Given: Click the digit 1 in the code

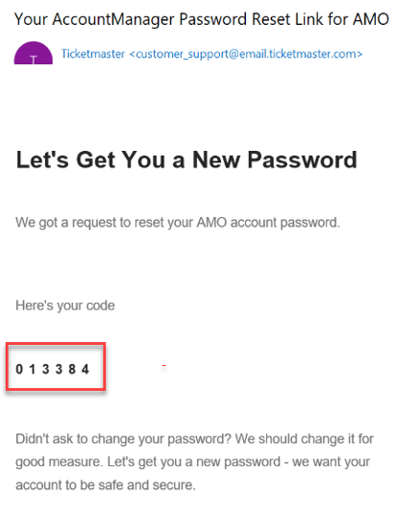Looking at the screenshot, I should [x=33, y=369].
